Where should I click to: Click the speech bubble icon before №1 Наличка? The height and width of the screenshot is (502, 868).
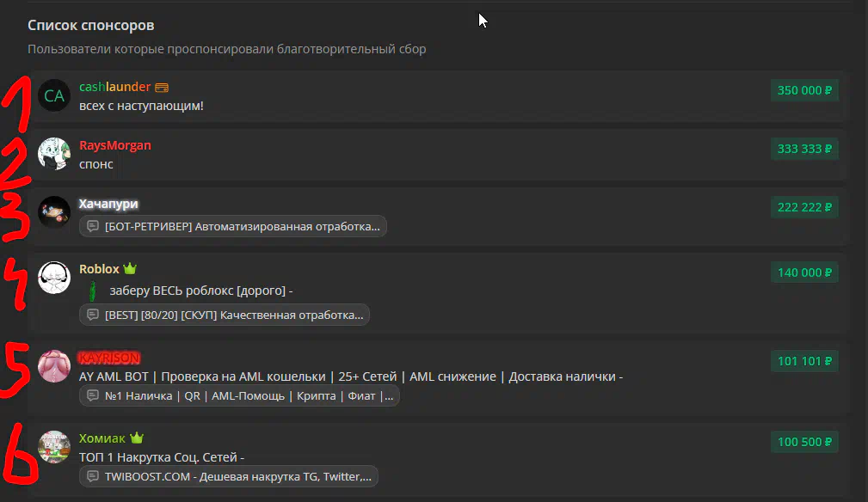click(x=93, y=396)
